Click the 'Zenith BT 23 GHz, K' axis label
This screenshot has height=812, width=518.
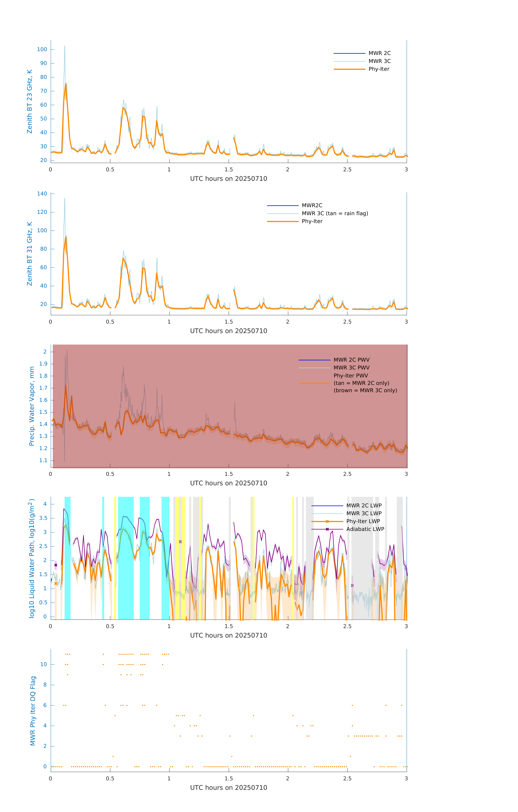click(30, 101)
